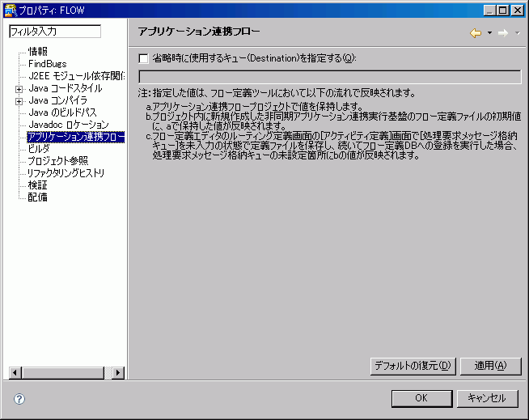Click the フィルタ入力 filter text field
The image size is (529, 420).
pyautogui.click(x=54, y=32)
